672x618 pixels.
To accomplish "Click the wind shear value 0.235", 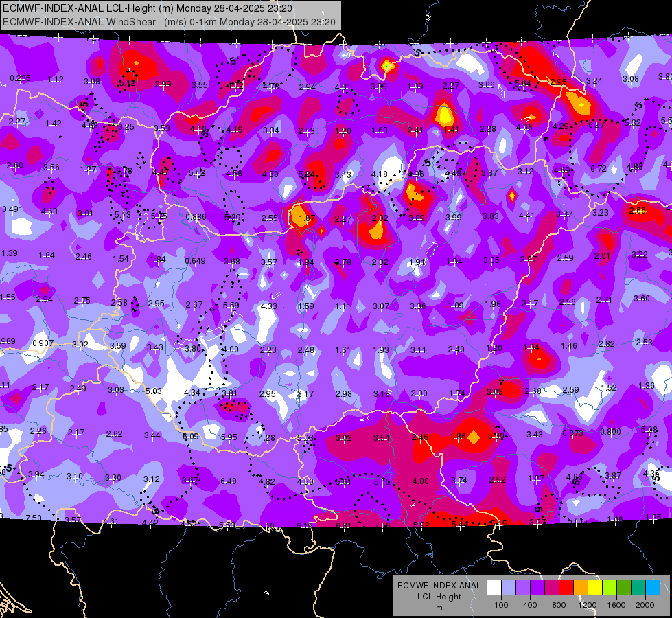I will (x=20, y=78).
